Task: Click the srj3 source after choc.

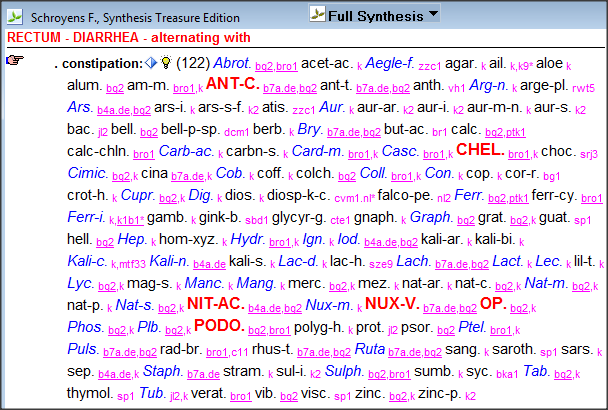Action: [589, 154]
